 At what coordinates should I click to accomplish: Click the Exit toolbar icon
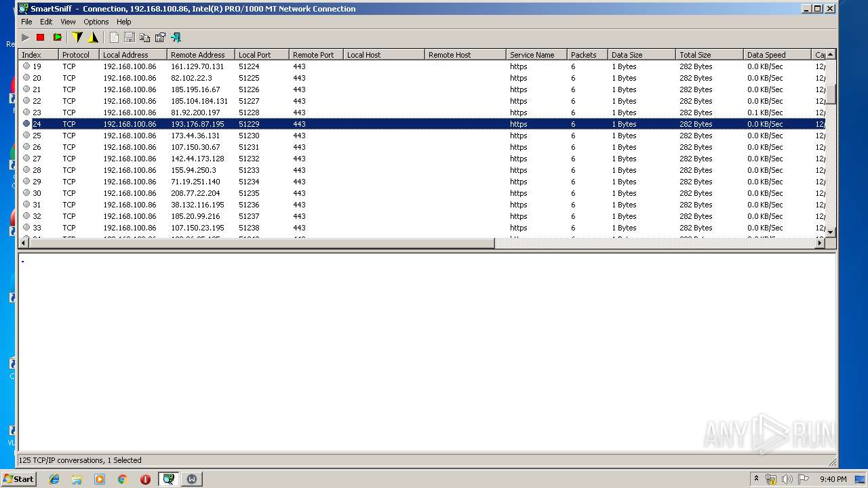tap(176, 37)
